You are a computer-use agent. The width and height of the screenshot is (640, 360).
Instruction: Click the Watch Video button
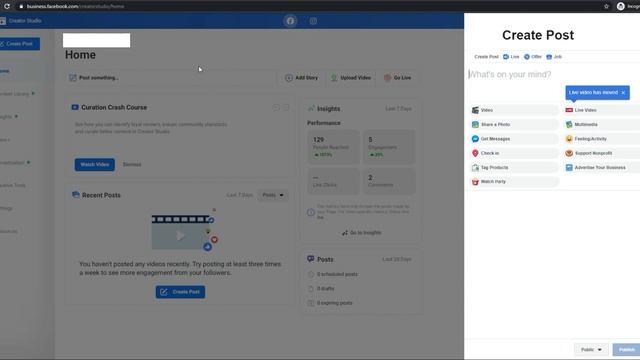95,164
